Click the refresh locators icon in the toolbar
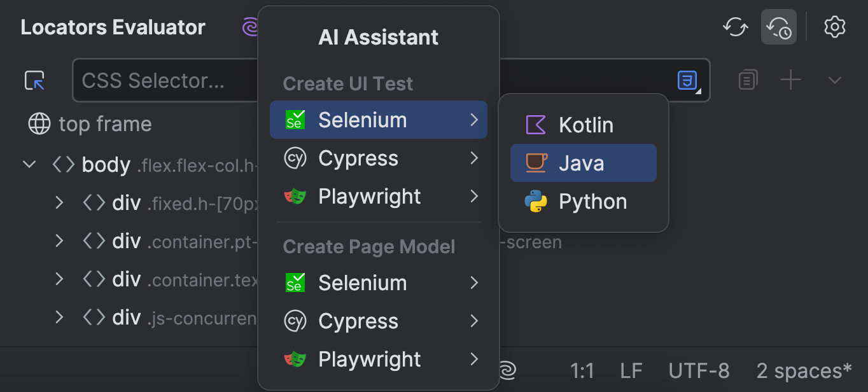Viewport: 868px width, 392px height. click(x=735, y=27)
